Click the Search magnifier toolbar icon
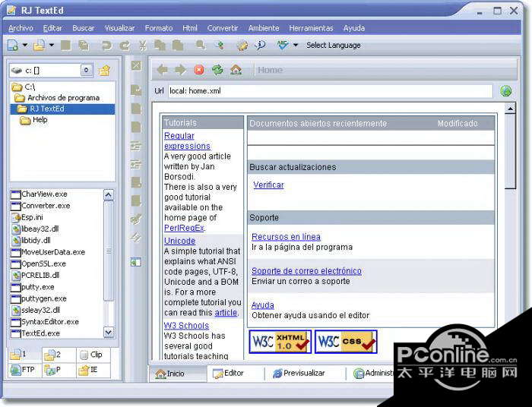The width and height of the screenshot is (532, 407). click(x=201, y=45)
